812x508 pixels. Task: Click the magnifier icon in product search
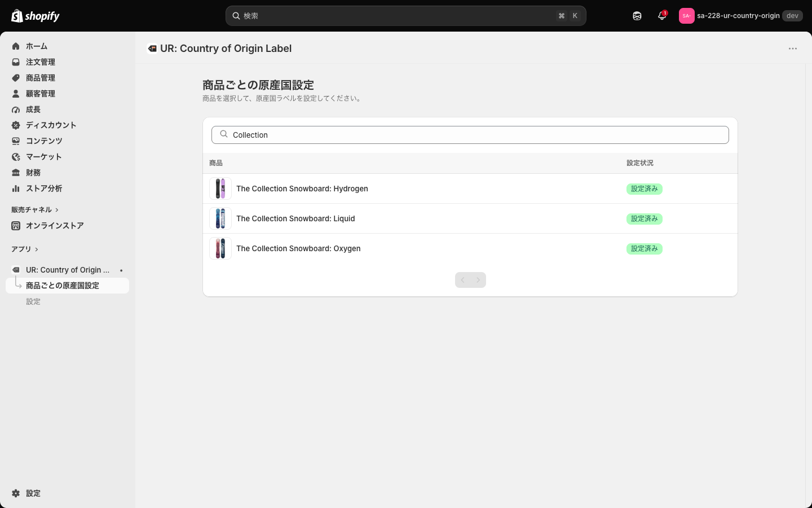(x=224, y=134)
